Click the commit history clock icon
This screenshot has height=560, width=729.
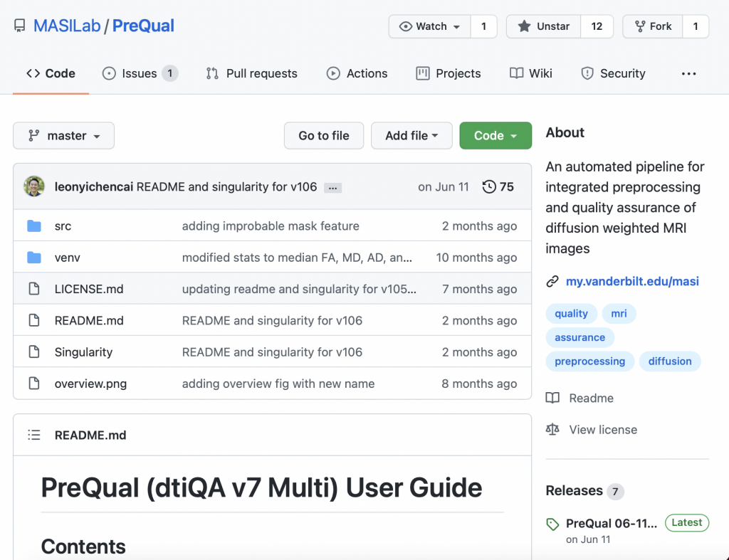click(489, 187)
